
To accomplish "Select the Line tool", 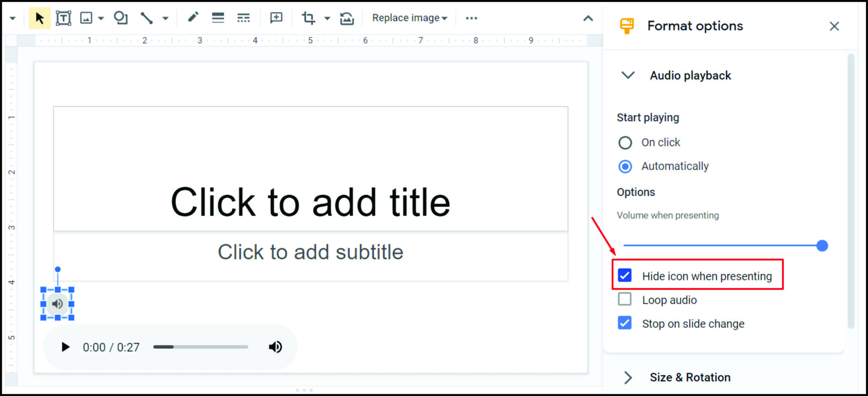I will [146, 18].
